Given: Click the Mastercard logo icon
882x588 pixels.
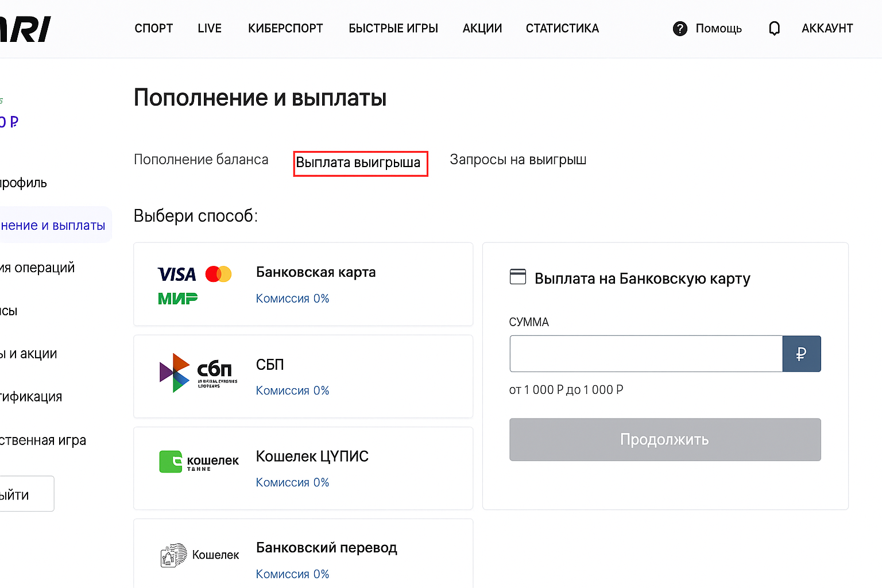Looking at the screenshot, I should coord(218,274).
